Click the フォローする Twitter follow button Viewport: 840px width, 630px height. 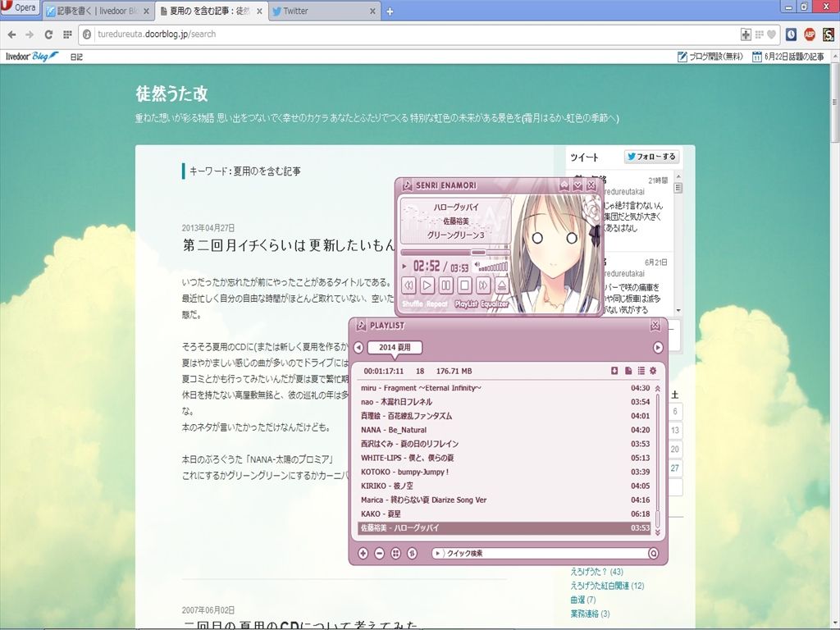651,157
